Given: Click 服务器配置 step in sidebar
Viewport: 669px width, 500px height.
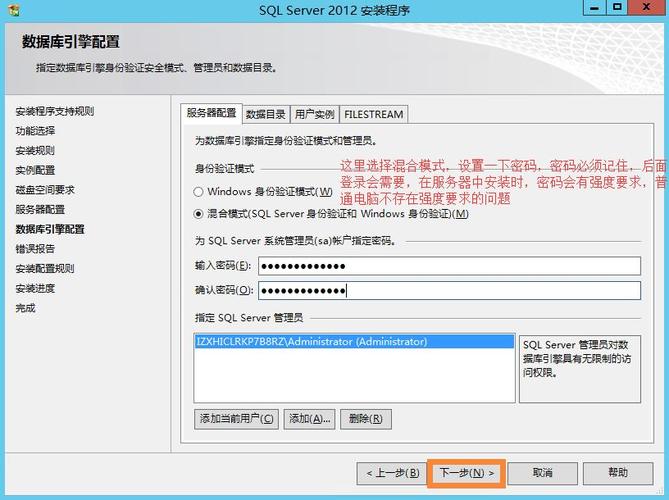Looking at the screenshot, I should click(x=40, y=209).
